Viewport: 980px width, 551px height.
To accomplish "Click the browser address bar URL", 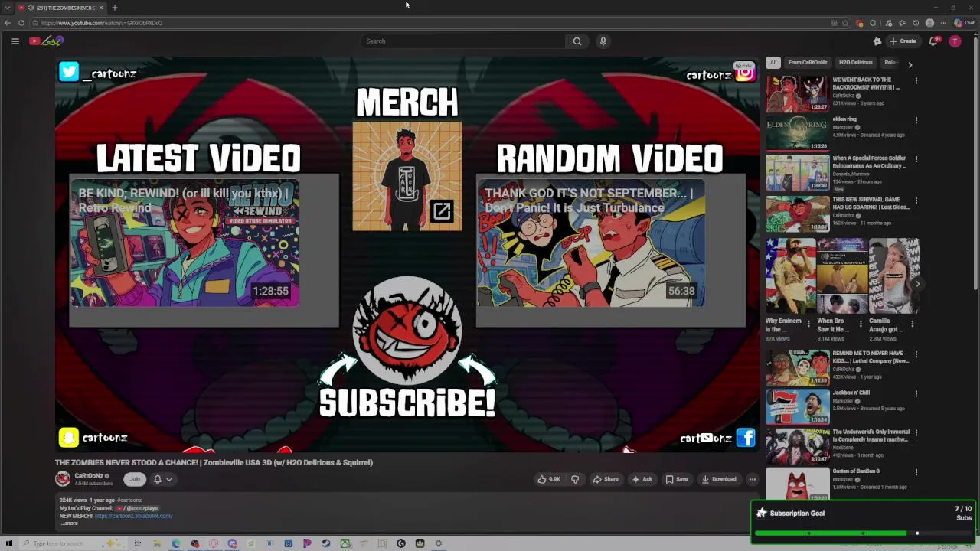I will point(102,23).
